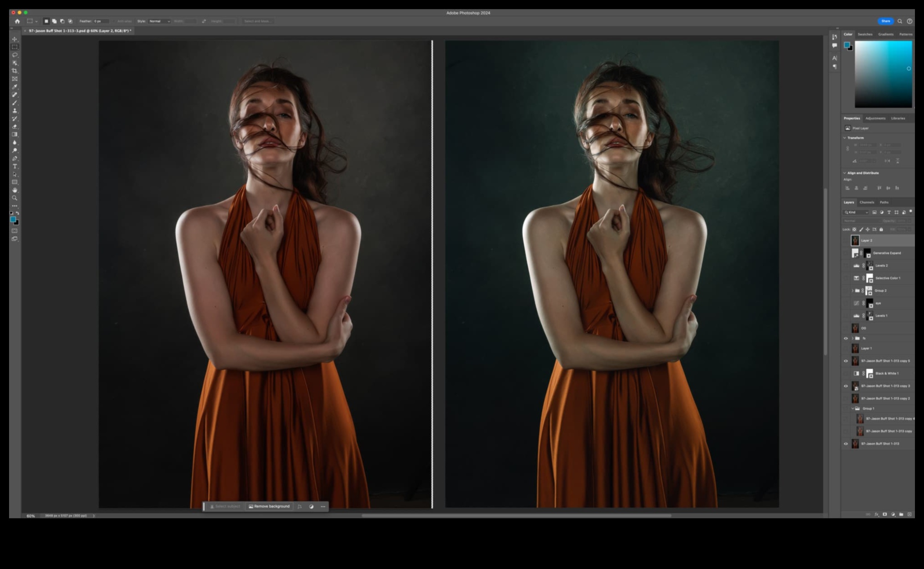This screenshot has height=569, width=924.
Task: Click the foreground color swatch in toolbar
Action: pyautogui.click(x=13, y=219)
